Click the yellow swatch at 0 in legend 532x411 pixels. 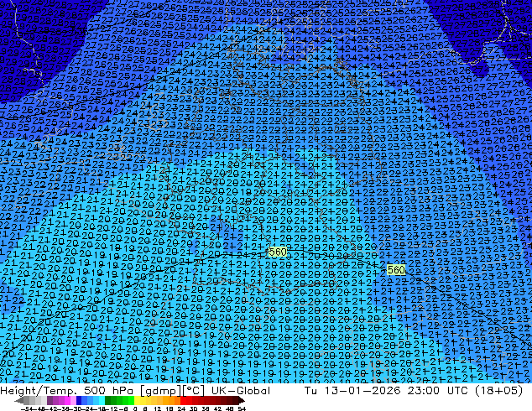[137, 400]
